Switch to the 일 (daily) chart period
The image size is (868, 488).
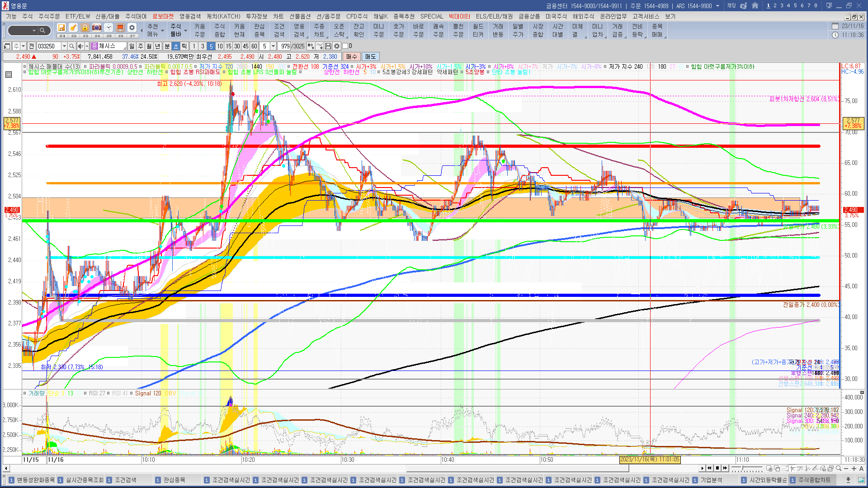(132, 46)
